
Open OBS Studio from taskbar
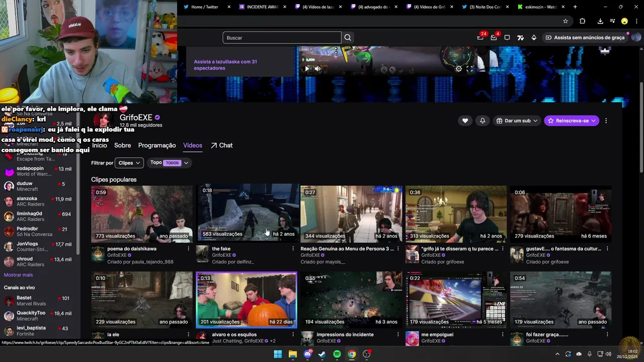366,354
